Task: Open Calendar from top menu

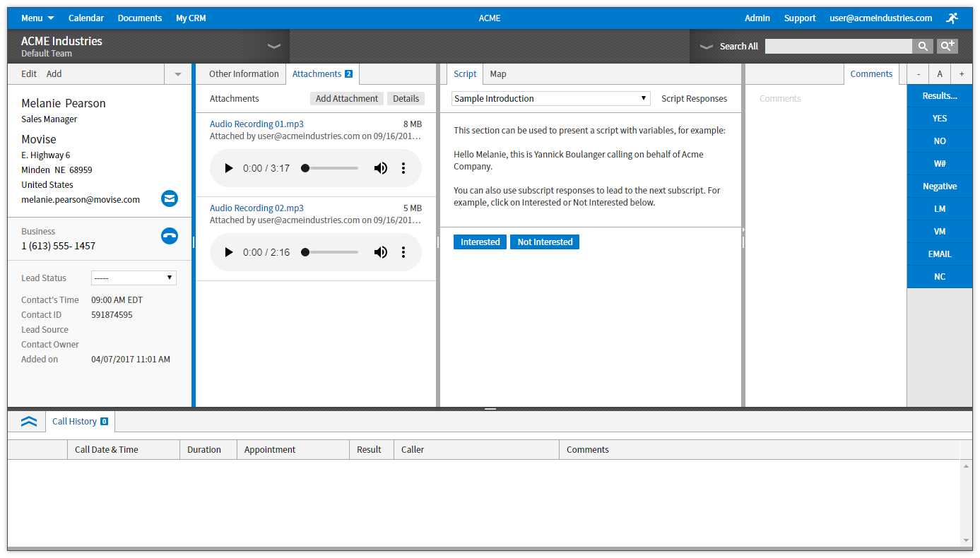Action: (x=86, y=18)
